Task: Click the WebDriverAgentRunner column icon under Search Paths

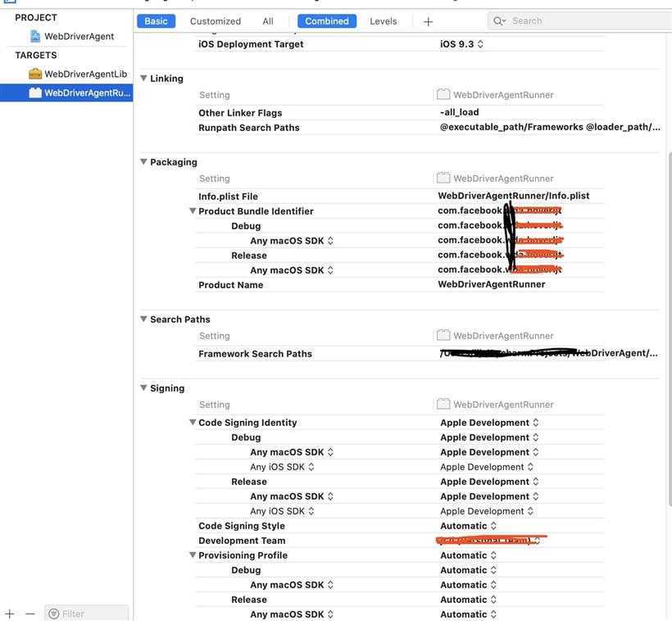Action: point(443,335)
